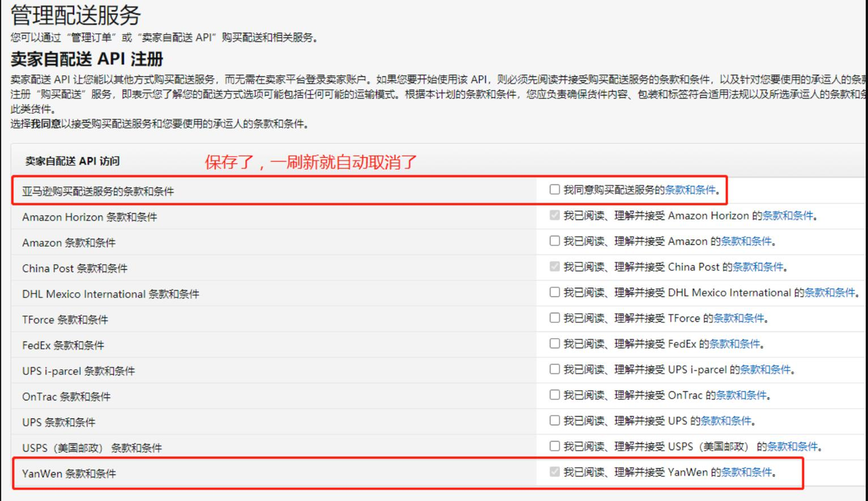Image resolution: width=868 pixels, height=501 pixels.
Task: Toggle the China Post terms checkbox
Action: pos(555,266)
